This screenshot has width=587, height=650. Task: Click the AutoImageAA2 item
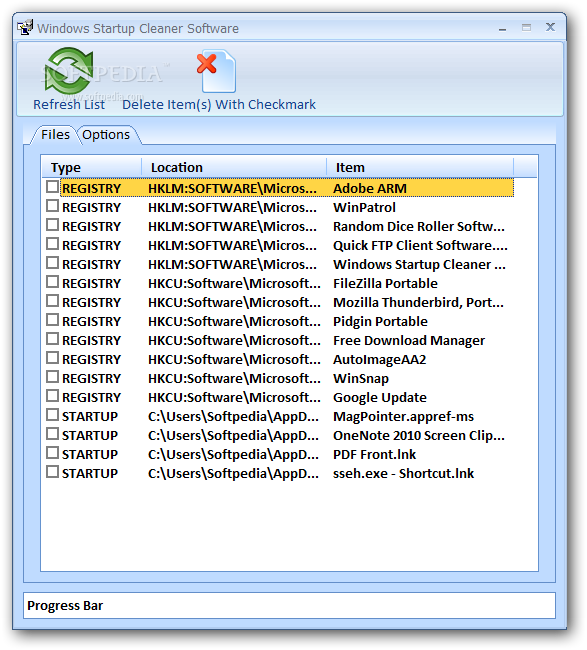380,360
